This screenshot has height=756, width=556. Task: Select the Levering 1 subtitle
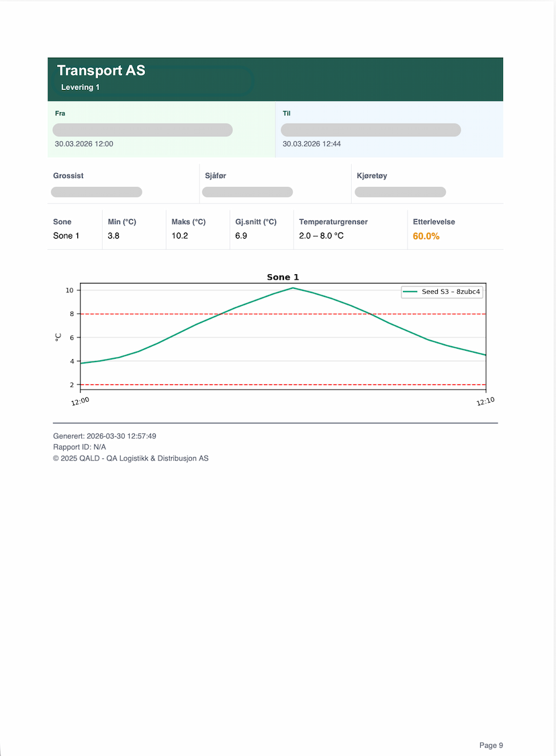(80, 87)
